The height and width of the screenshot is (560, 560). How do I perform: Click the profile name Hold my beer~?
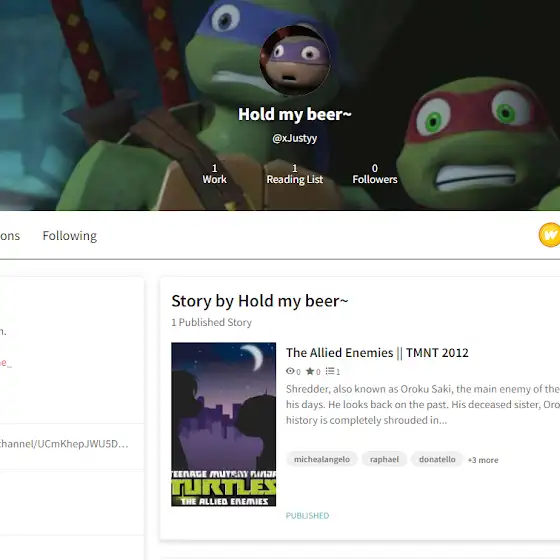[295, 115]
